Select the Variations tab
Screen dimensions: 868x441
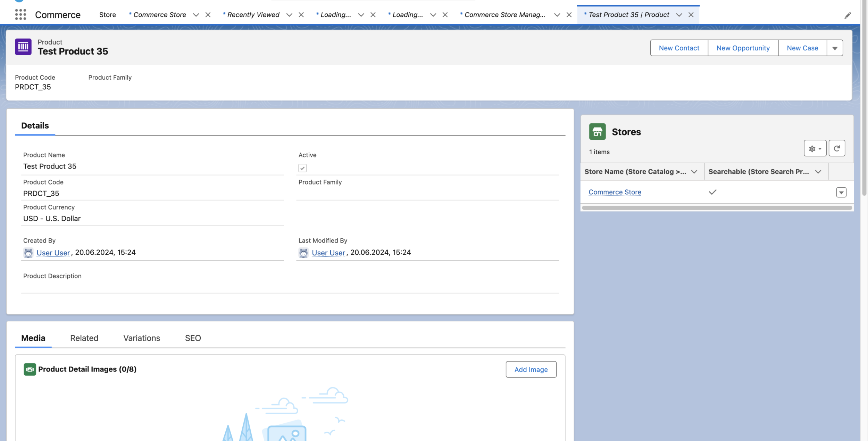pos(141,338)
